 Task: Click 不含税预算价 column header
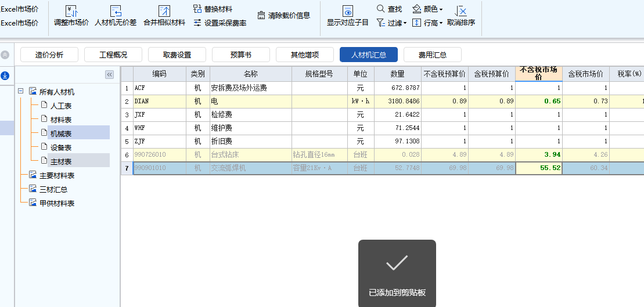point(444,74)
